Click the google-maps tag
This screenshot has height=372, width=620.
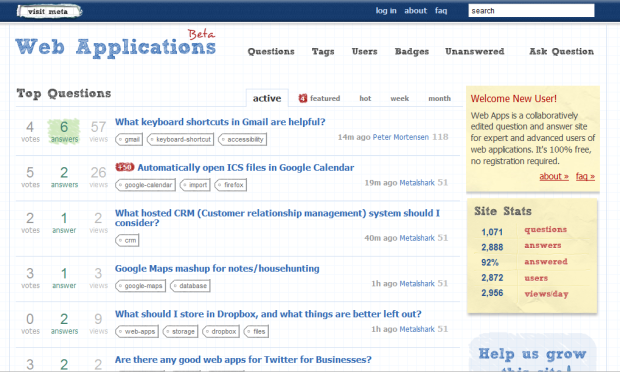[x=140, y=285]
